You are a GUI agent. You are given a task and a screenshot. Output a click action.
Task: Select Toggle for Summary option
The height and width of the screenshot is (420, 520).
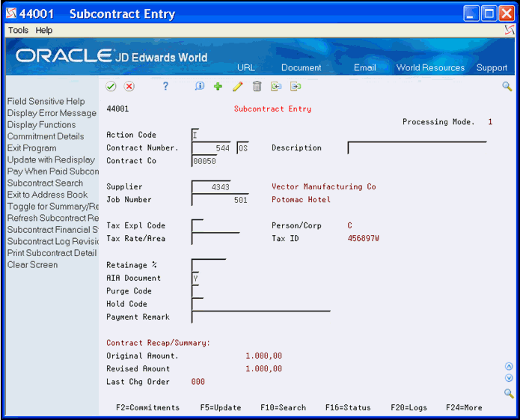(53, 207)
